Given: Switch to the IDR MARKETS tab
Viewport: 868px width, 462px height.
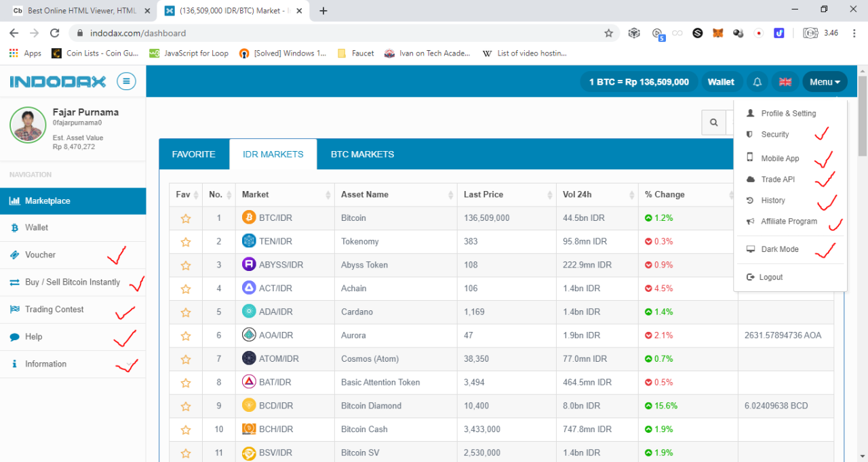Looking at the screenshot, I should tap(273, 154).
